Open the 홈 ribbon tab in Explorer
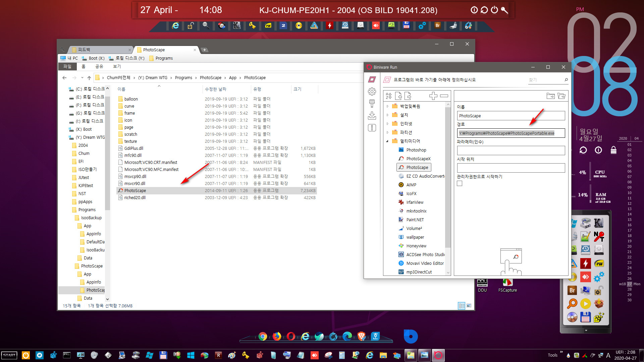Screen dimensions: 644x362 pyautogui.click(x=84, y=66)
